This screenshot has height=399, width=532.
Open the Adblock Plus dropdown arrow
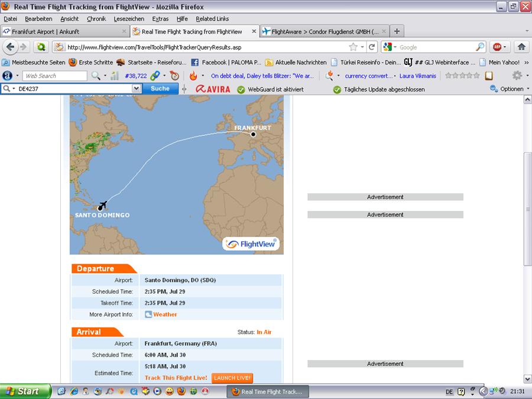[505, 47]
